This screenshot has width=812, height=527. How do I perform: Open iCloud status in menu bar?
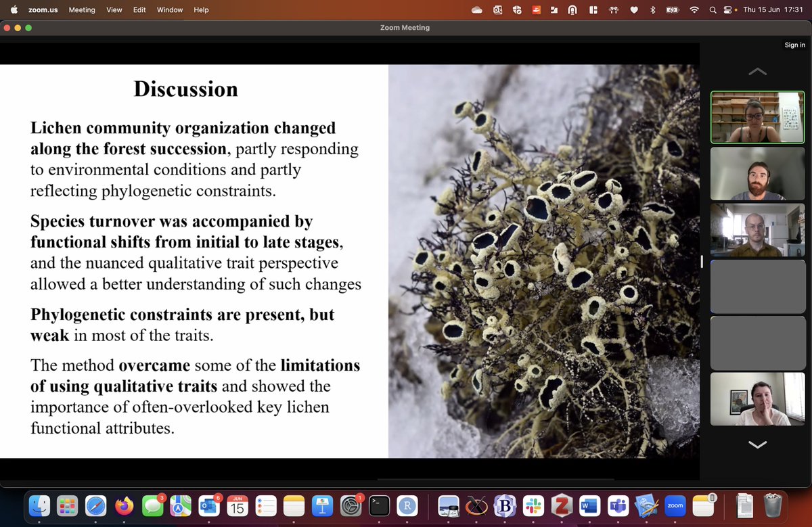pyautogui.click(x=477, y=10)
